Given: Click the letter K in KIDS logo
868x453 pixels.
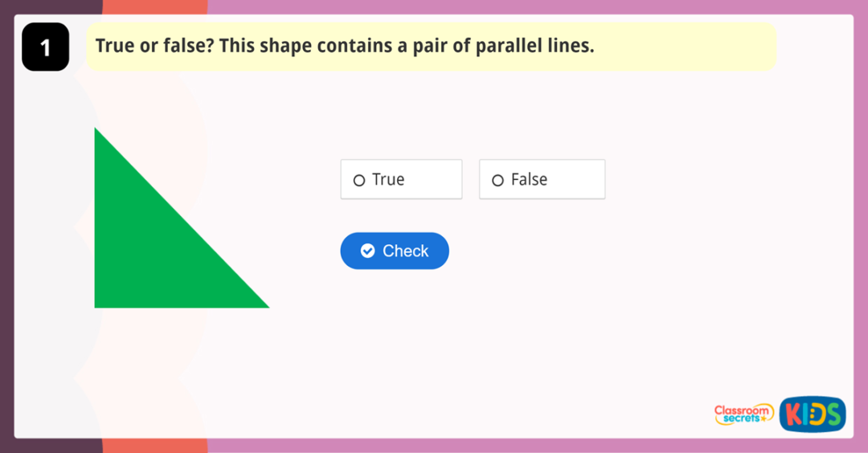Looking at the screenshot, I should pos(794,415).
